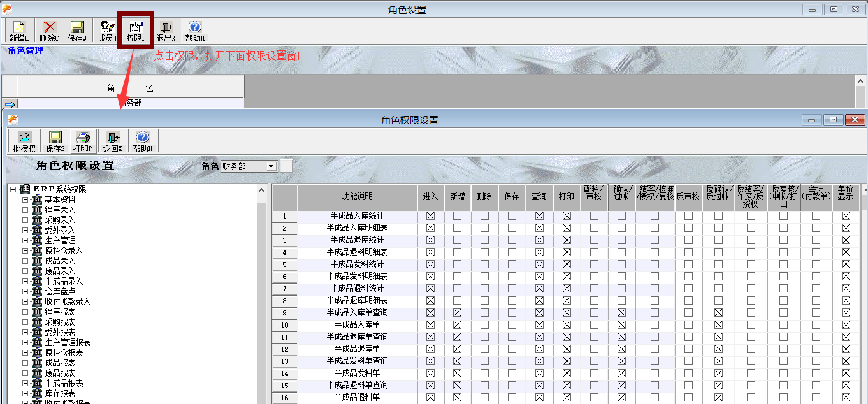The image size is (868, 404).
Task: Enable 删除 permission for 半成品退库单
Action: (x=485, y=349)
